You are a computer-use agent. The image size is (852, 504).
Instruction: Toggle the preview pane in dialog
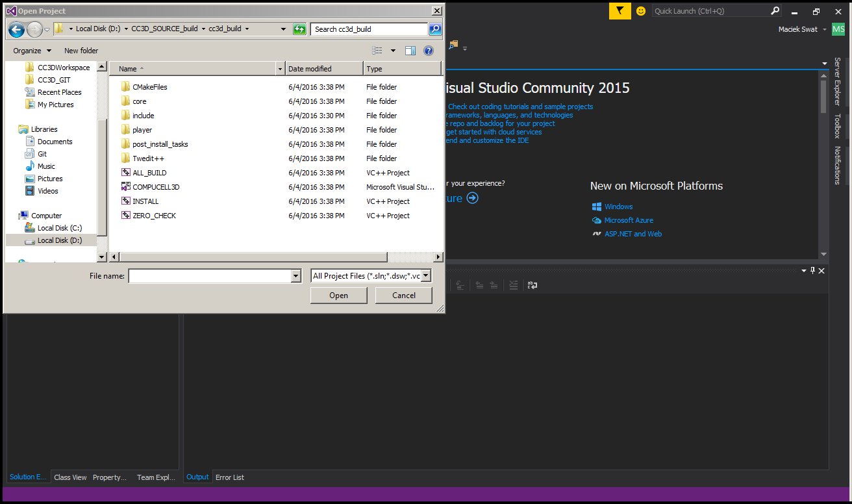(410, 51)
